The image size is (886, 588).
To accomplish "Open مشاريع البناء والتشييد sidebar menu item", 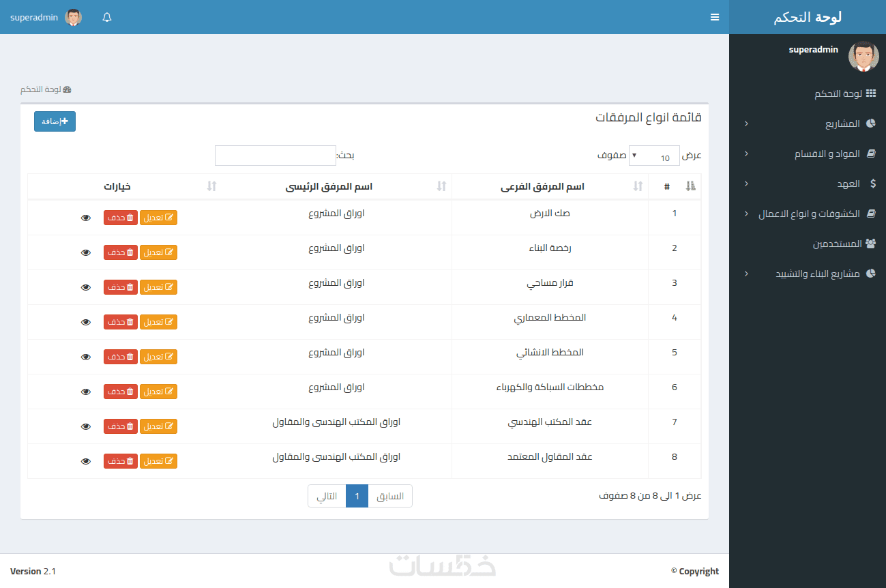I will point(808,274).
